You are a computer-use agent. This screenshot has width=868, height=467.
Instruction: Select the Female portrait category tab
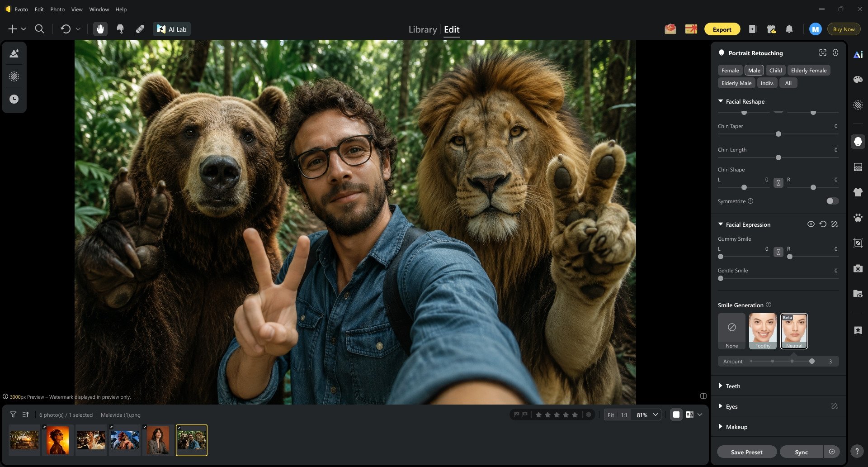point(730,70)
